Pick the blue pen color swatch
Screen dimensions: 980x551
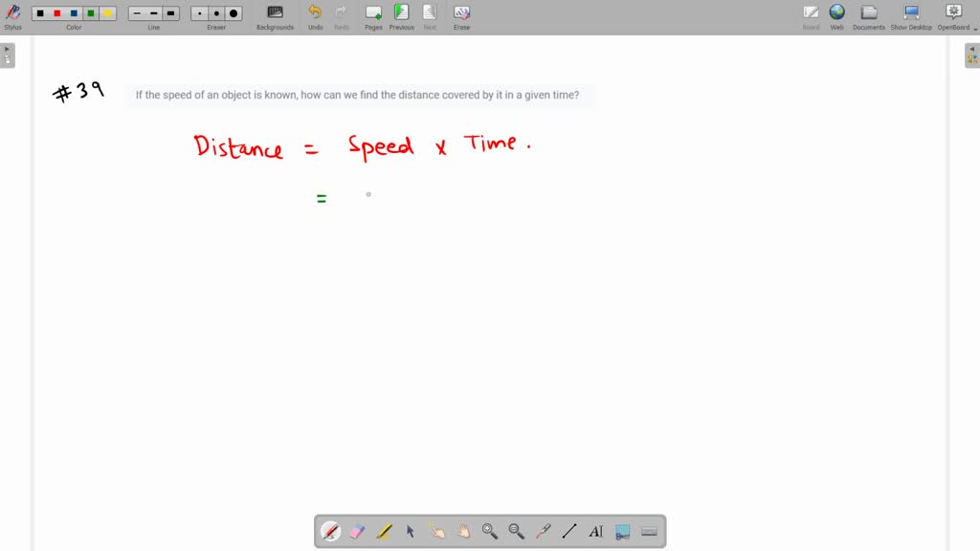(x=72, y=12)
